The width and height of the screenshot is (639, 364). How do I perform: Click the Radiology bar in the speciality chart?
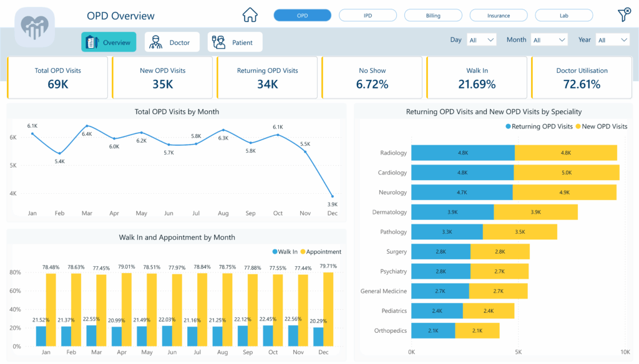tap(463, 153)
